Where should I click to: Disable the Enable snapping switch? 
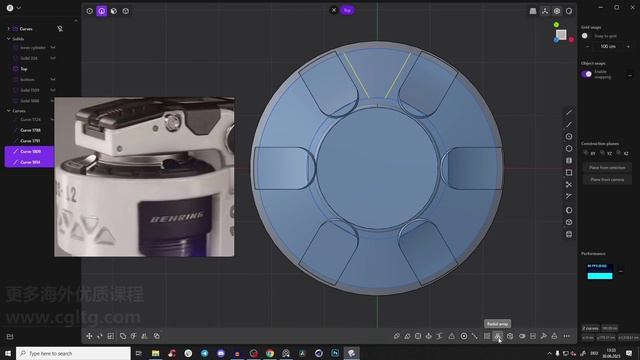(x=587, y=74)
